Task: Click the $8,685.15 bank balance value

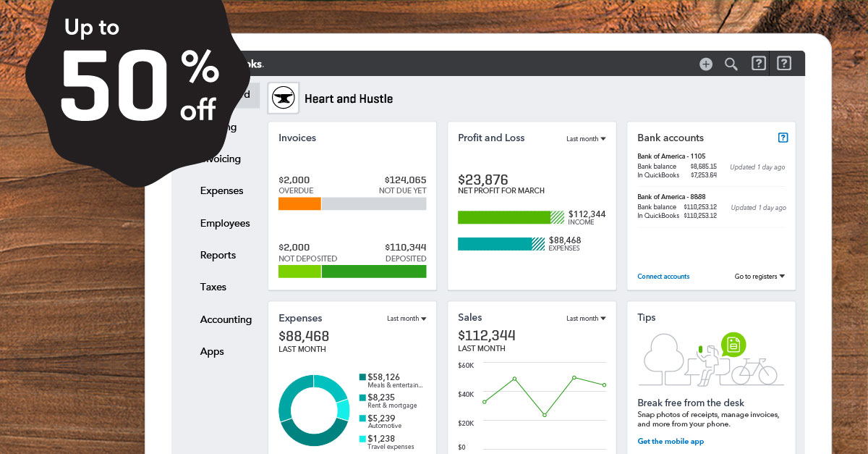Action: [x=703, y=167]
